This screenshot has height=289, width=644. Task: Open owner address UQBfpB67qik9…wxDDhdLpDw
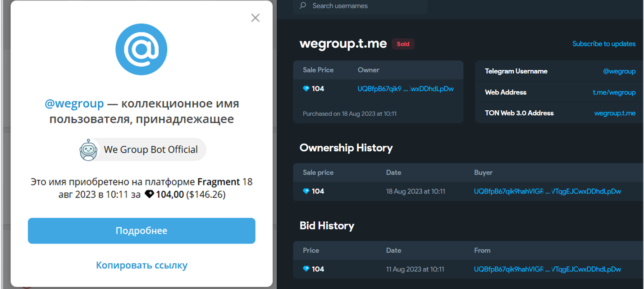[x=406, y=89]
